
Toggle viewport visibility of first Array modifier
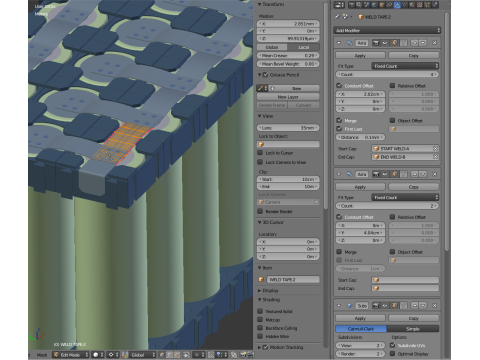(385, 43)
